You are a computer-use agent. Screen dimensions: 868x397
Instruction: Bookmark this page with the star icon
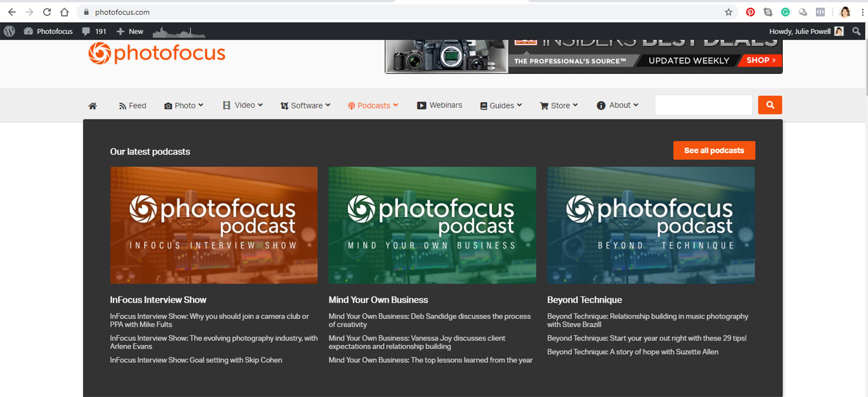[x=729, y=12]
